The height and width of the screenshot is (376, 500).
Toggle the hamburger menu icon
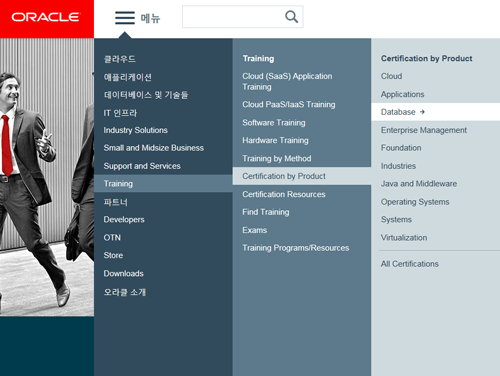125,18
